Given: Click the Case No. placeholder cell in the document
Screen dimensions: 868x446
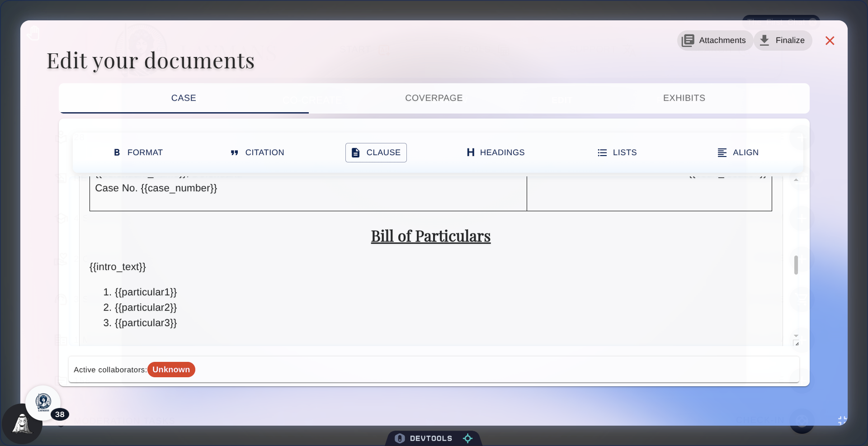Looking at the screenshot, I should (x=156, y=189).
